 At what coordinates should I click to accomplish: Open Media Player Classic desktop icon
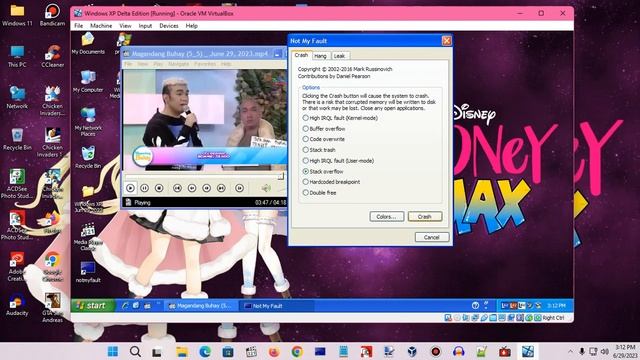88,237
